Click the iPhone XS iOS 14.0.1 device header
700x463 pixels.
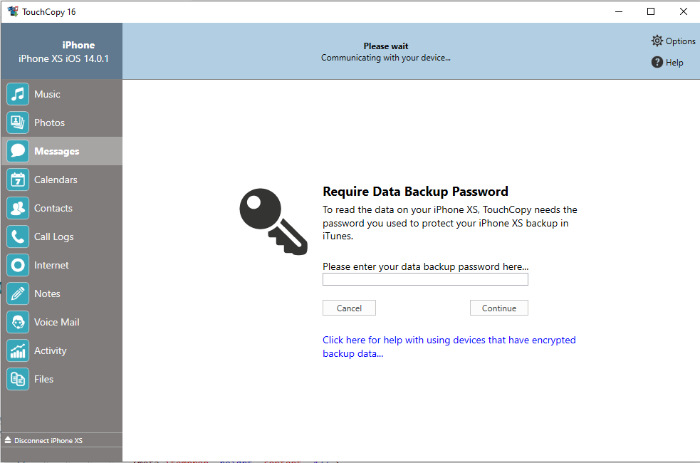pos(63,58)
